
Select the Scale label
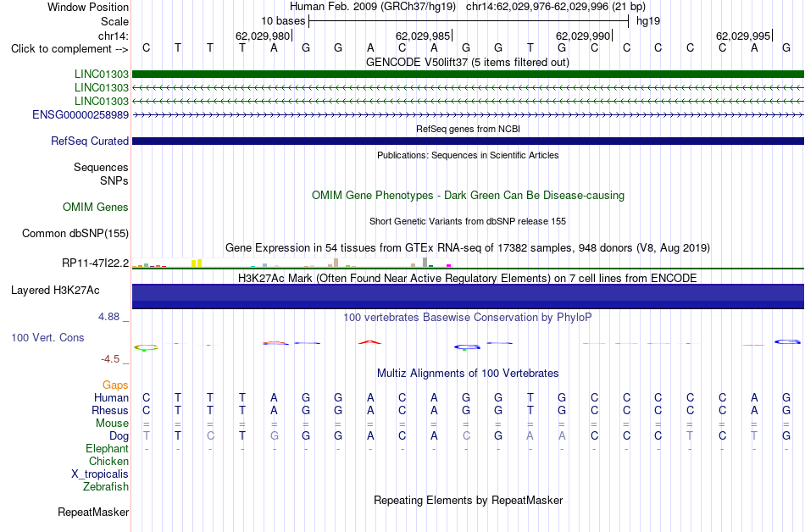point(115,21)
